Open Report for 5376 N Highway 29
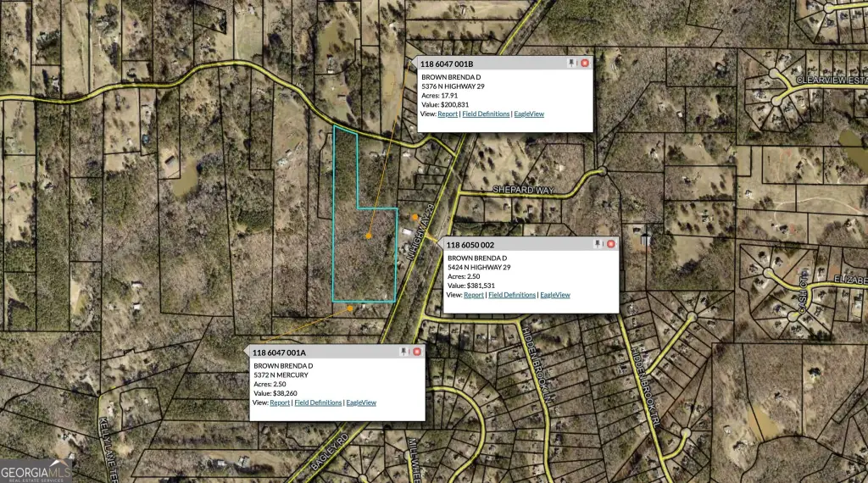Viewport: 868px width, 483px height. (448, 114)
